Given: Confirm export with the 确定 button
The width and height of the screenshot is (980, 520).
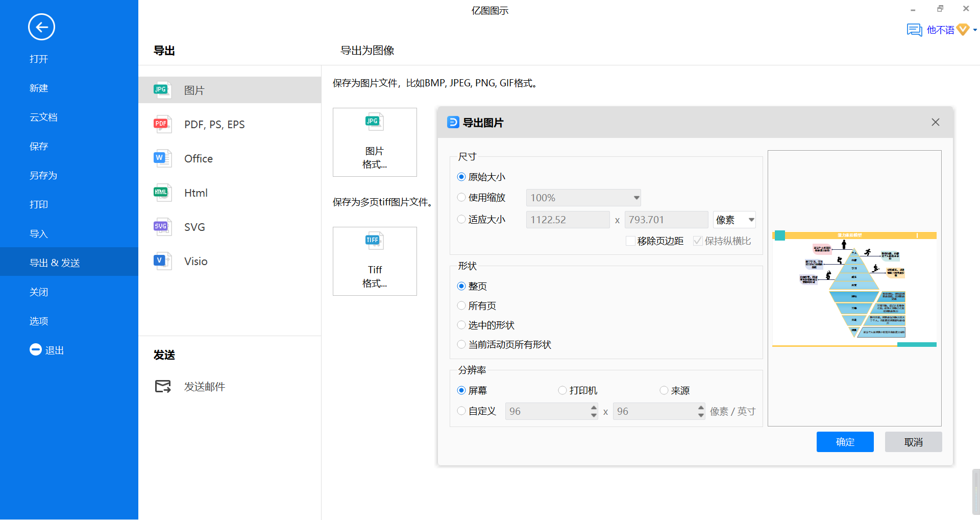Looking at the screenshot, I should [845, 442].
